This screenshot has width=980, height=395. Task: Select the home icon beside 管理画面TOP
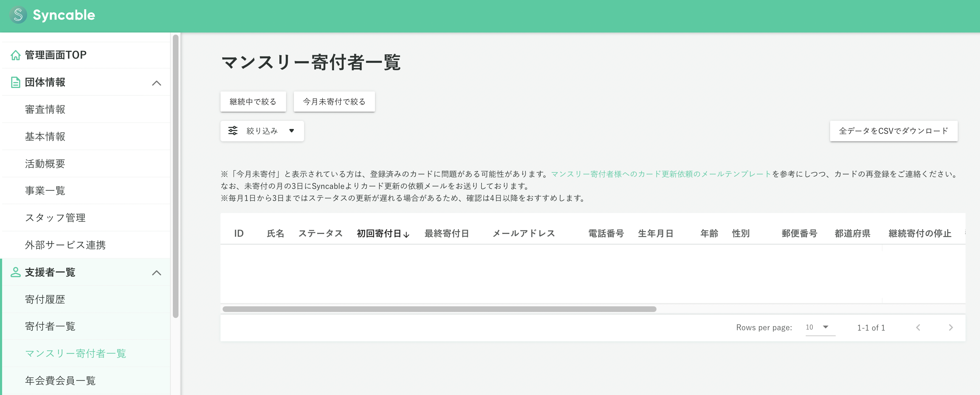click(15, 55)
